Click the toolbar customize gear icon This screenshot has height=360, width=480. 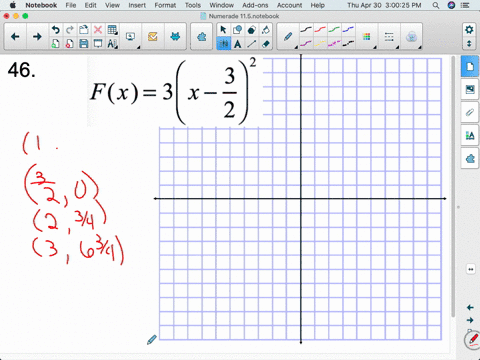469,30
